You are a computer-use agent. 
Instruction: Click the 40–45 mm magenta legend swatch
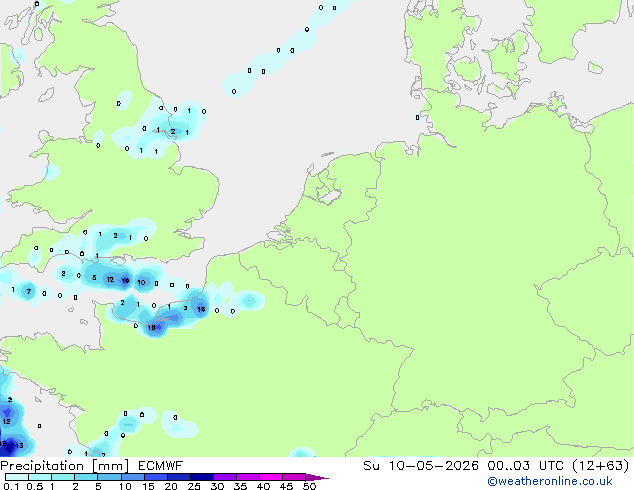(x=271, y=477)
